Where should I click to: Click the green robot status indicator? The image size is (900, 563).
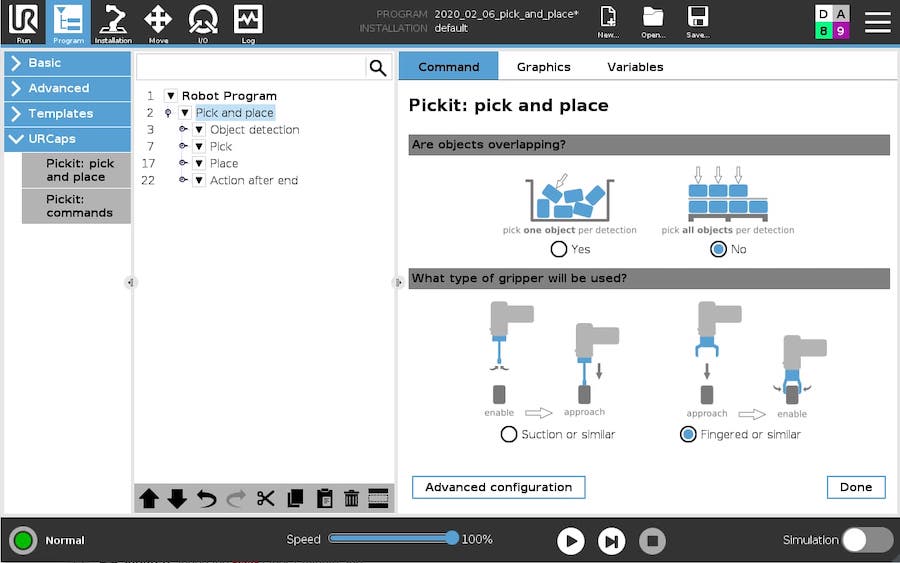click(x=23, y=540)
